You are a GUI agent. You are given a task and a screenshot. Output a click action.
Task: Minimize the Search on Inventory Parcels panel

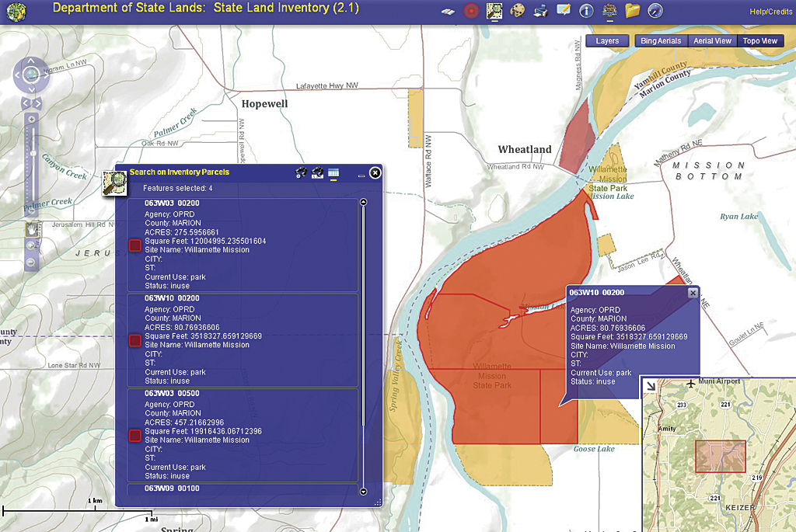coord(361,176)
